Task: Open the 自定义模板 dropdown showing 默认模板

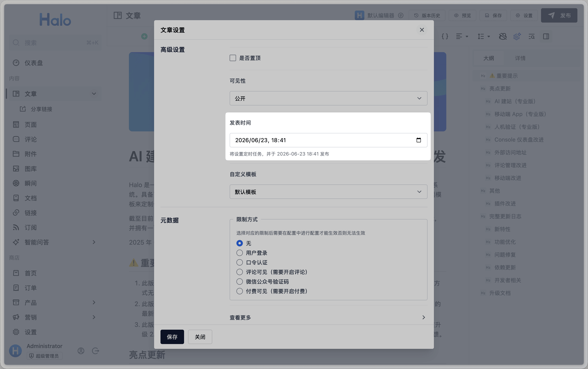Action: click(328, 192)
